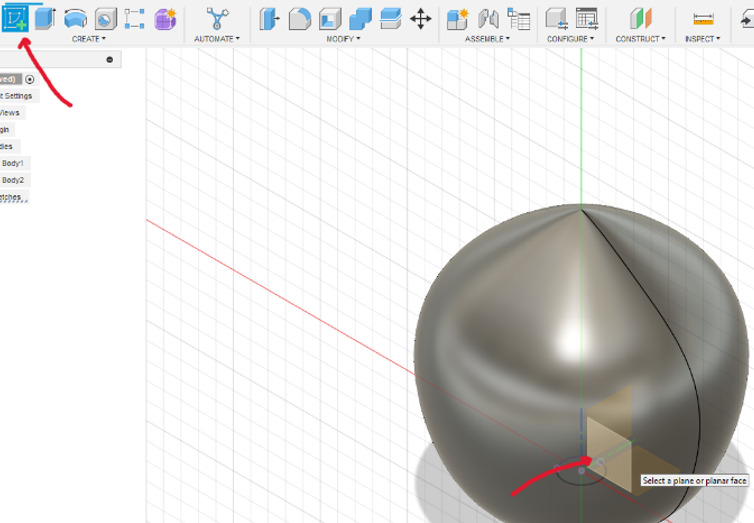The width and height of the screenshot is (754, 523).
Task: Activate the Revolve tool
Action: click(75, 19)
